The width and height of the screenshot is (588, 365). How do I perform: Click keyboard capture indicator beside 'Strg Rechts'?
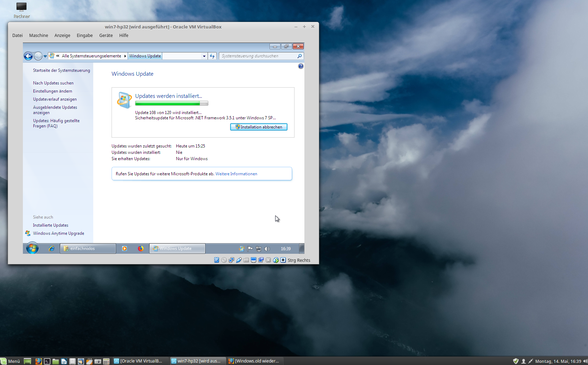pos(283,260)
